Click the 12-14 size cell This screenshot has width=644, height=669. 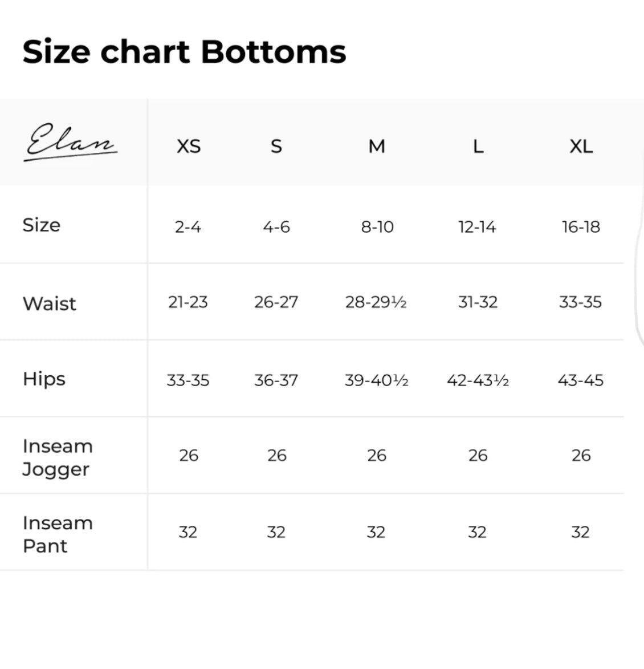[477, 227]
